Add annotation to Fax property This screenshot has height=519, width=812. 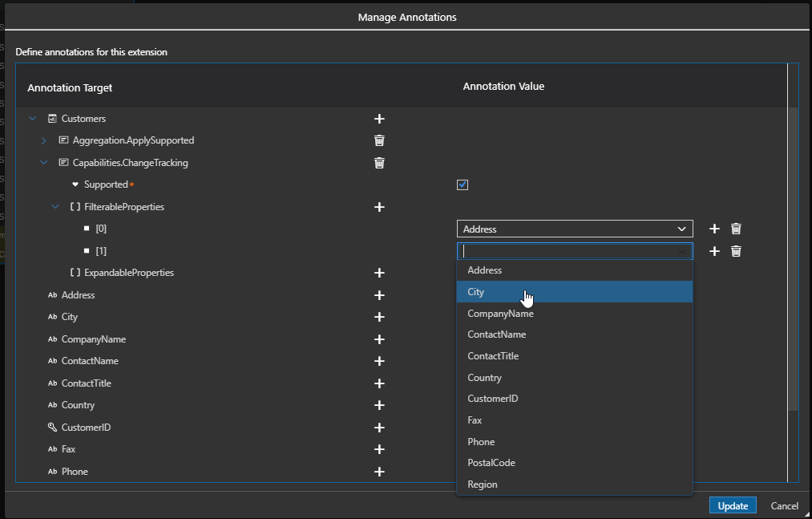point(379,449)
